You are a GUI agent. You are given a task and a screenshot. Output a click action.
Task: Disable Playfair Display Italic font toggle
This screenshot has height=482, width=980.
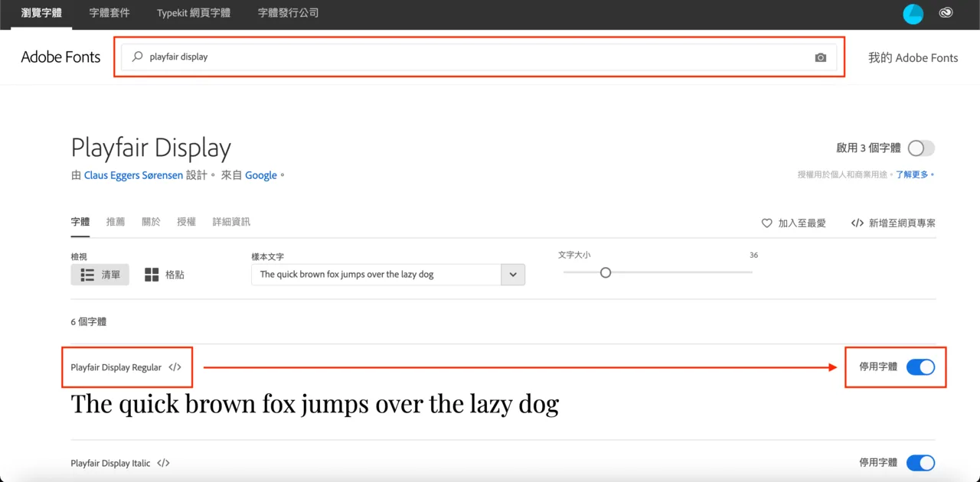[920, 463]
